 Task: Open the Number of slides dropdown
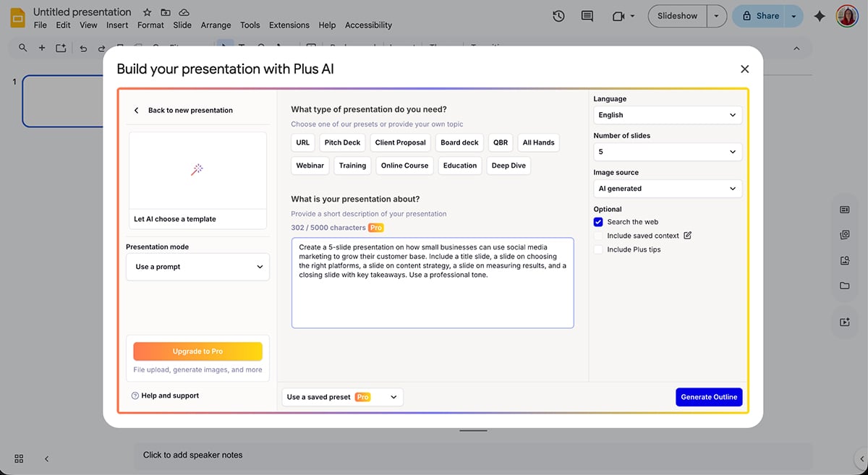(x=668, y=152)
